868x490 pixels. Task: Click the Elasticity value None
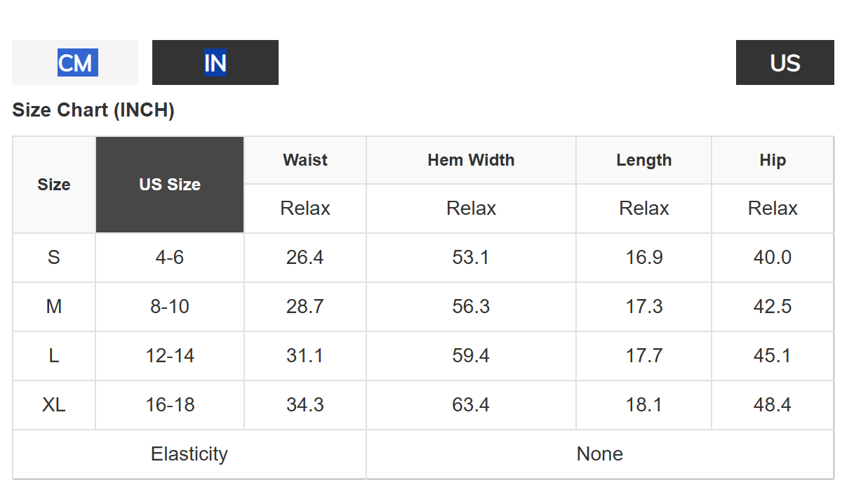pyautogui.click(x=600, y=454)
